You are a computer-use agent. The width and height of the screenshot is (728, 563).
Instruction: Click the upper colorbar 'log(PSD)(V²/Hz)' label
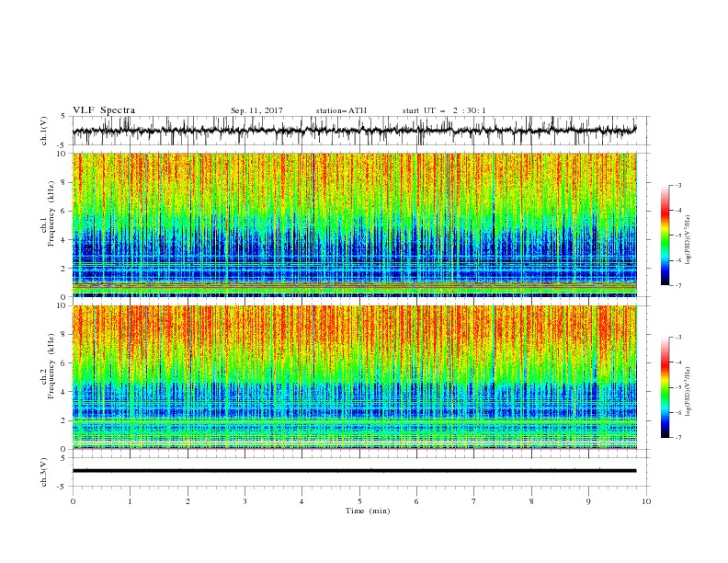pyautogui.click(x=688, y=240)
